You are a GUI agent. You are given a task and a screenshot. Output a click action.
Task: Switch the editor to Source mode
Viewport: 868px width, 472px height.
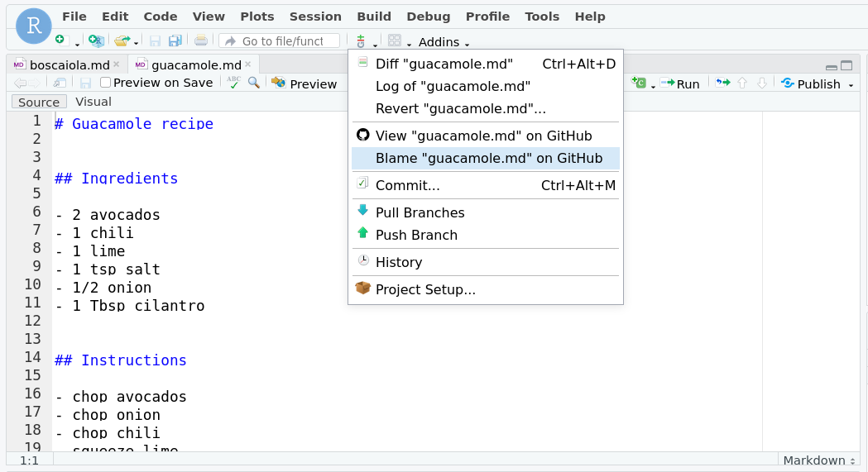click(39, 102)
